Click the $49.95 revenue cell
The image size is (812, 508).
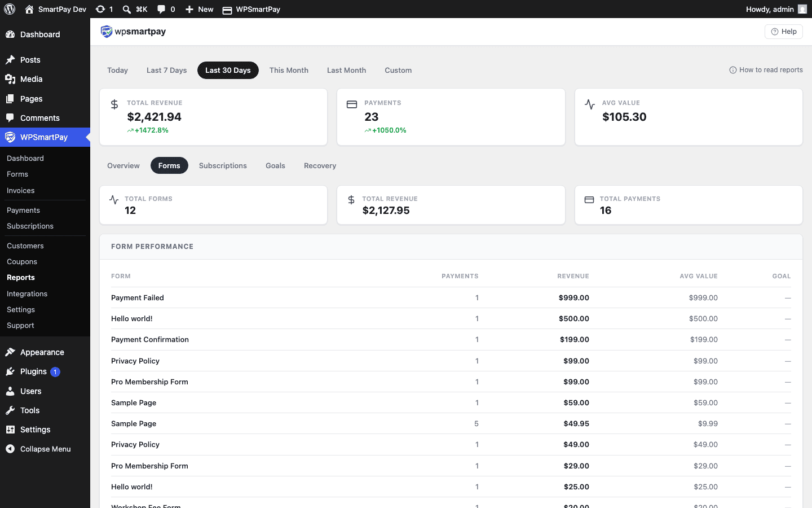pos(576,424)
